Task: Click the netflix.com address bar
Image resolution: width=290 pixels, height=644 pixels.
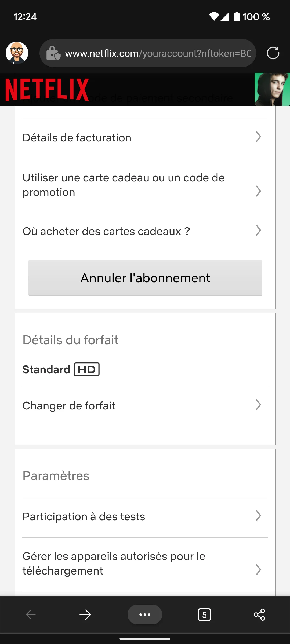Action: [x=158, y=53]
